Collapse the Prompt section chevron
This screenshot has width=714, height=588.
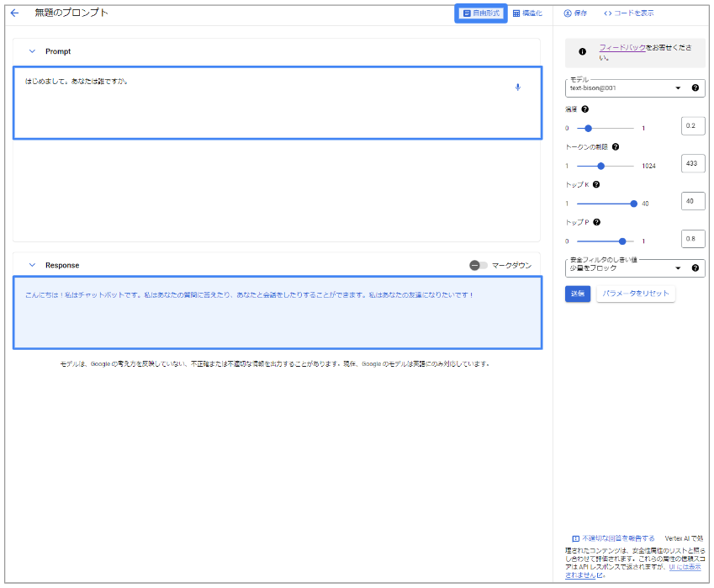pos(32,51)
